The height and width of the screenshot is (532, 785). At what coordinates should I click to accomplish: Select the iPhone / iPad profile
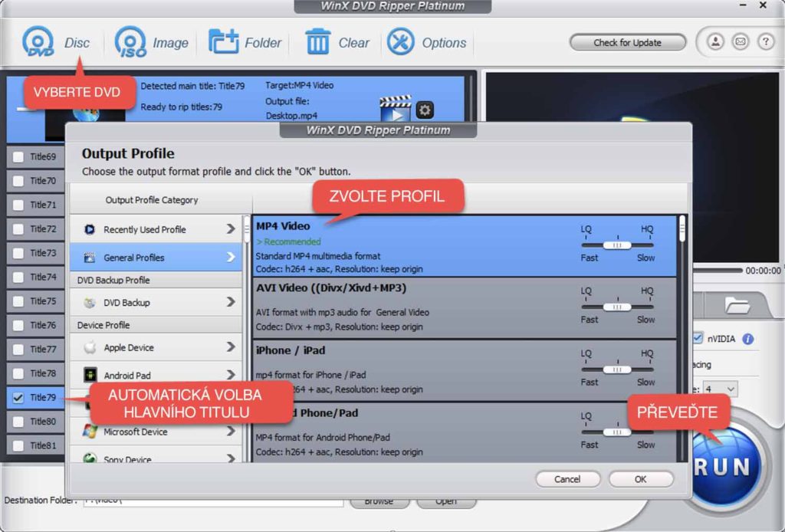tap(465, 370)
